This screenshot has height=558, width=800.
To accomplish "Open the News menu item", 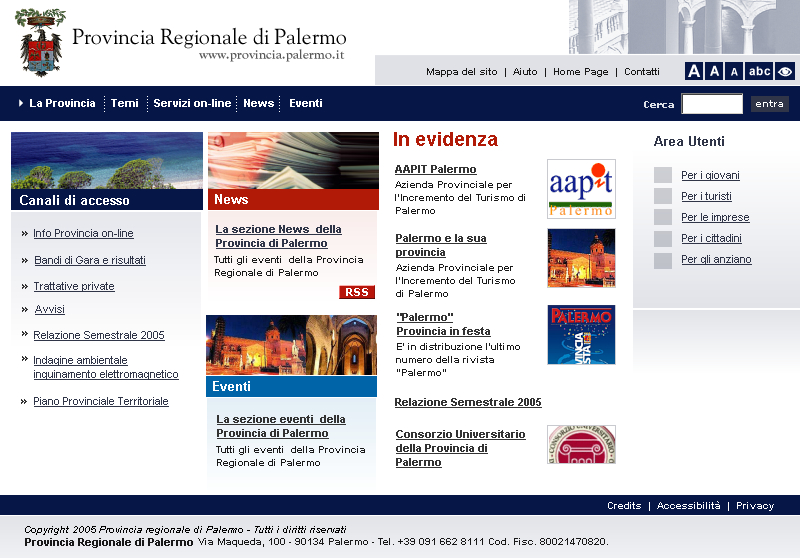I will point(258,103).
